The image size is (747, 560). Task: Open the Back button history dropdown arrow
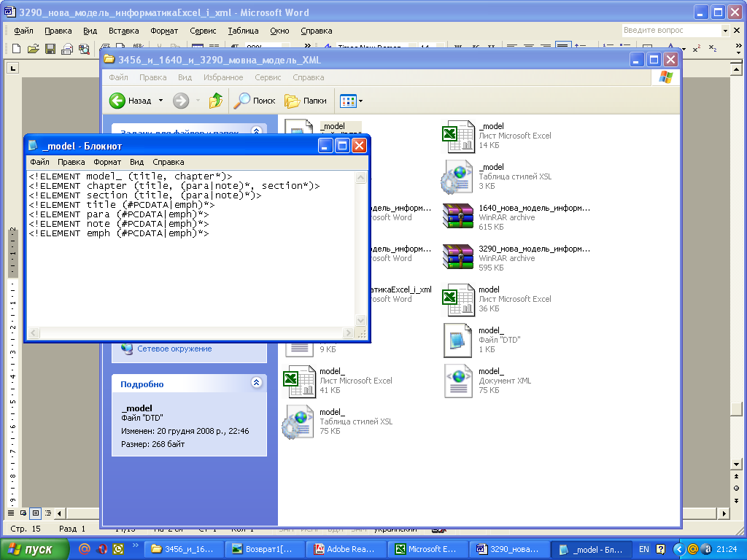point(160,101)
